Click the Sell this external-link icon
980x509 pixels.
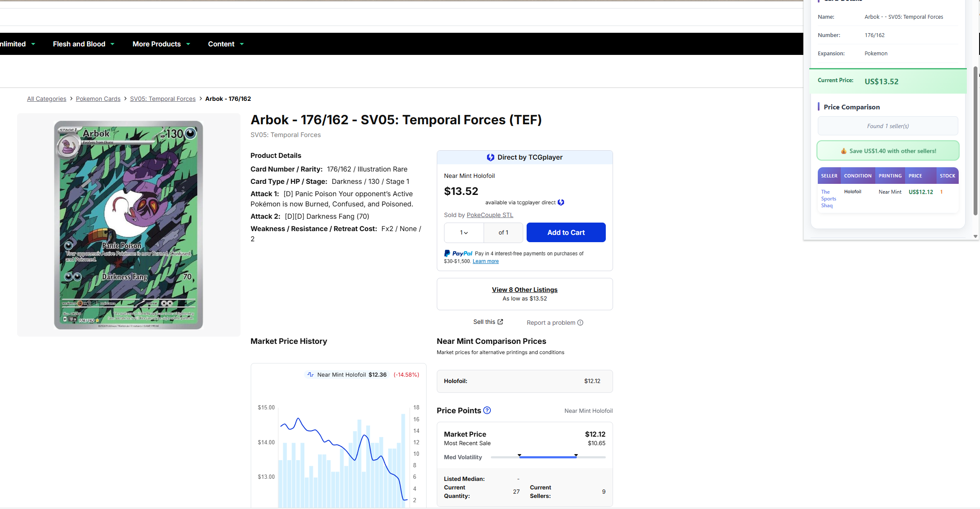pos(500,322)
